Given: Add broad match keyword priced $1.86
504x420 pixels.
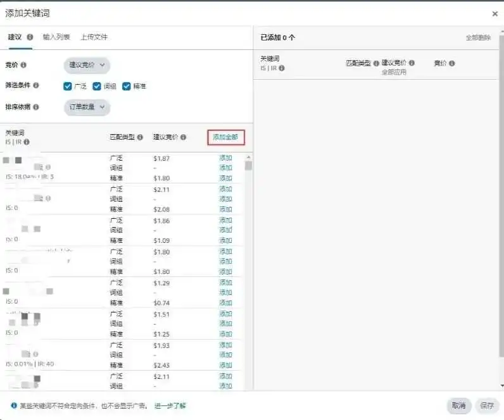Looking at the screenshot, I should click(225, 220).
